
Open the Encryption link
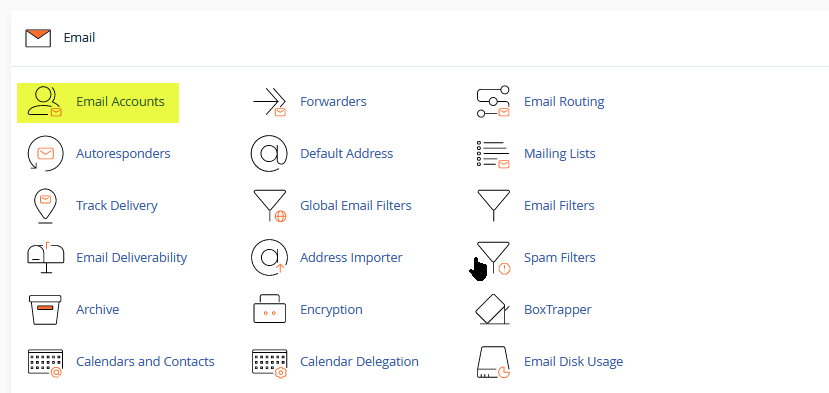click(x=331, y=309)
